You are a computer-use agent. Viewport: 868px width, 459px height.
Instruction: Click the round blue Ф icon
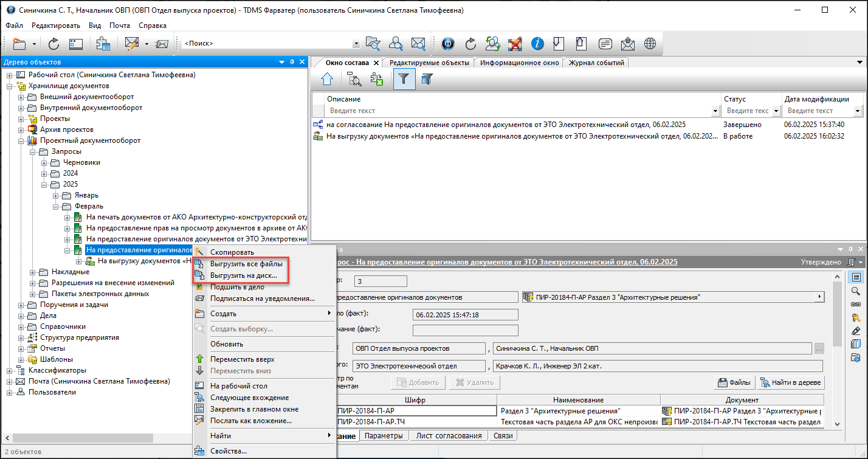click(448, 44)
